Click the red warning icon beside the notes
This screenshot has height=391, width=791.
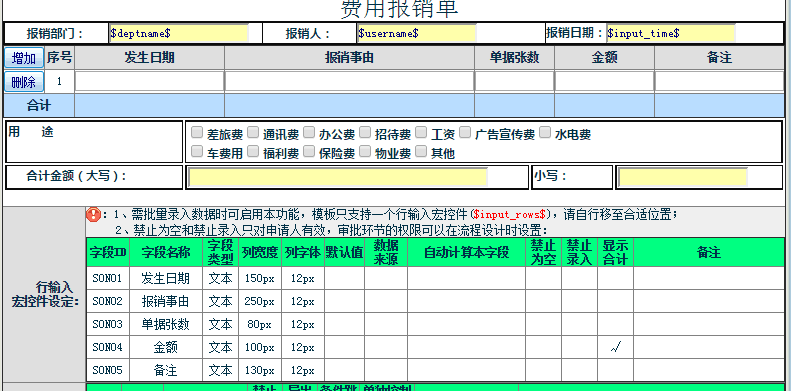(x=93, y=214)
